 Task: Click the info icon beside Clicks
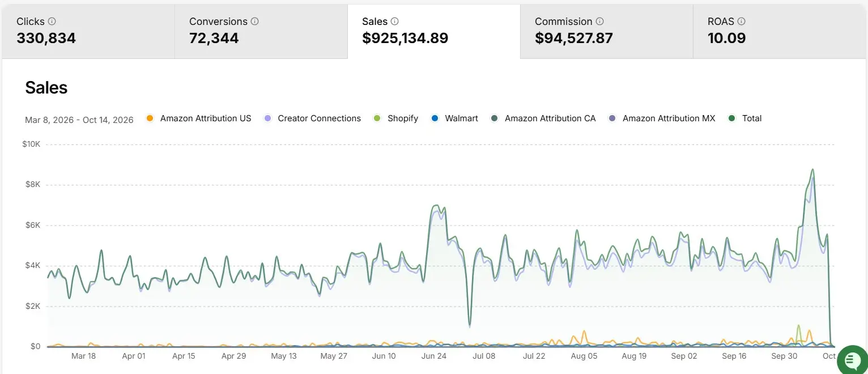coord(52,22)
